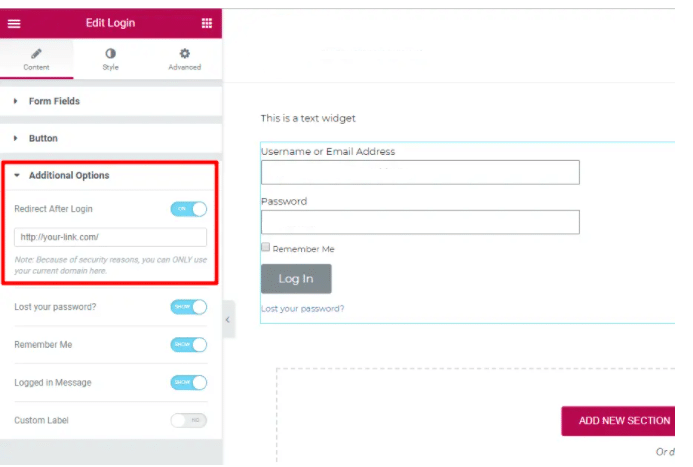
Task: Click the gear Advanced icon
Action: tap(184, 54)
